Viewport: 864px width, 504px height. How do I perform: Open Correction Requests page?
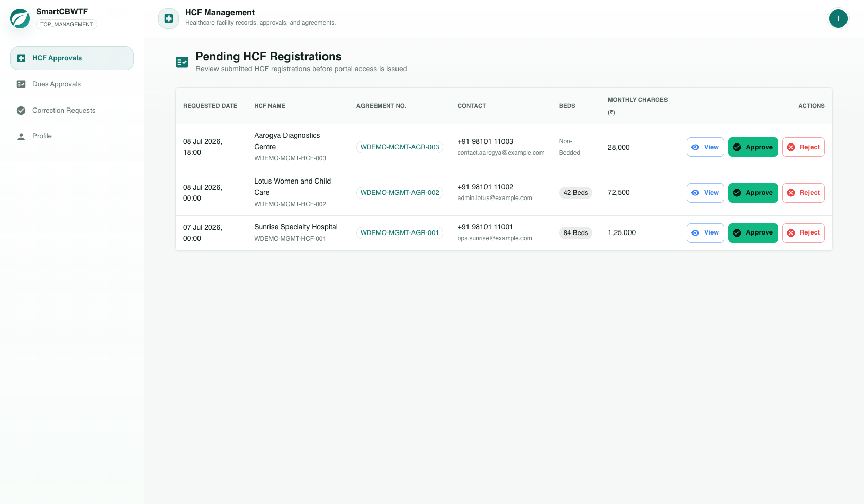(x=72, y=111)
